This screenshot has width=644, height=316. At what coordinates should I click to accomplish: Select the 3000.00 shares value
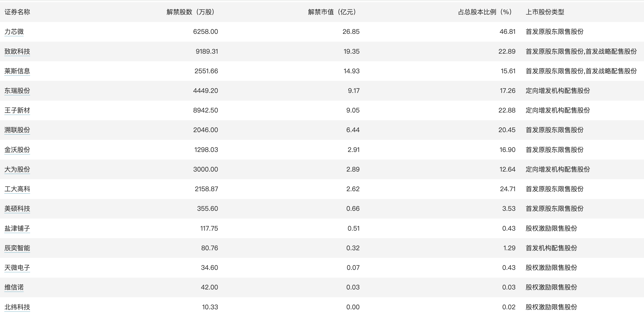tap(205, 169)
